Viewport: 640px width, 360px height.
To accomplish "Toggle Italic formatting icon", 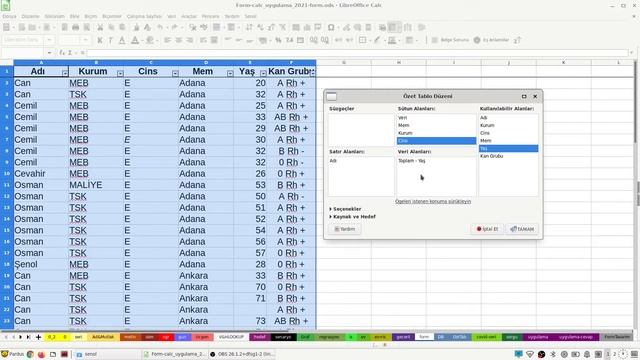I will click(111, 40).
